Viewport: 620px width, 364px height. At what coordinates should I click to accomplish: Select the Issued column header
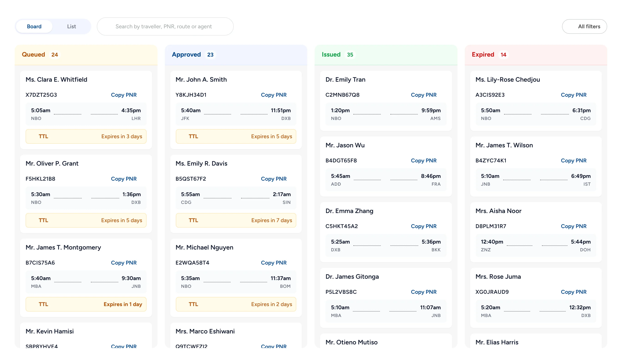386,55
